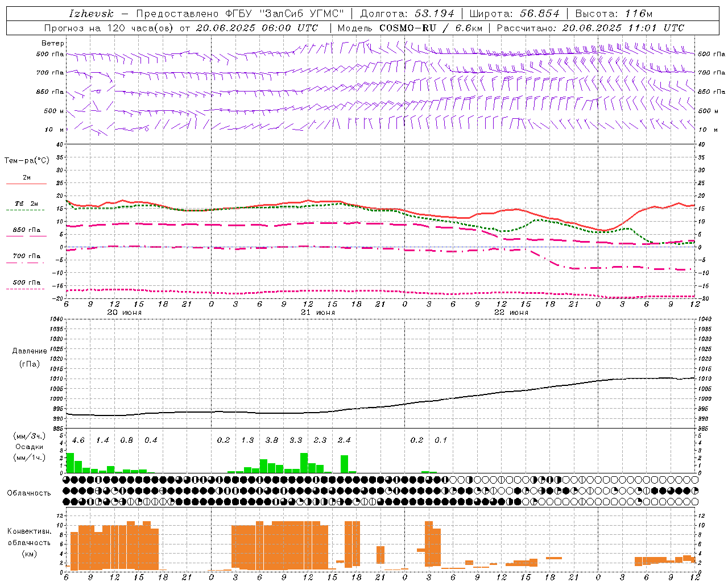This screenshot has width=728, height=582.
Task: Click the 'Ветер' wind panel label
Action: 53,43
